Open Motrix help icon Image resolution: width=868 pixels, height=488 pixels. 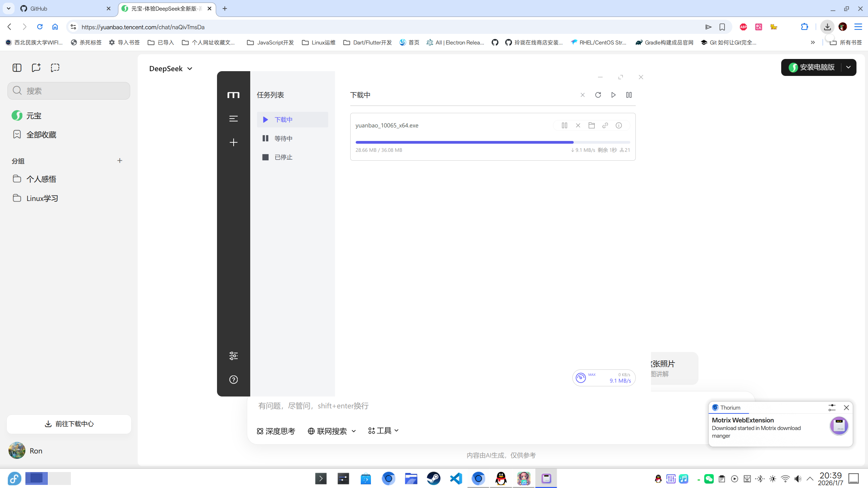(233, 380)
